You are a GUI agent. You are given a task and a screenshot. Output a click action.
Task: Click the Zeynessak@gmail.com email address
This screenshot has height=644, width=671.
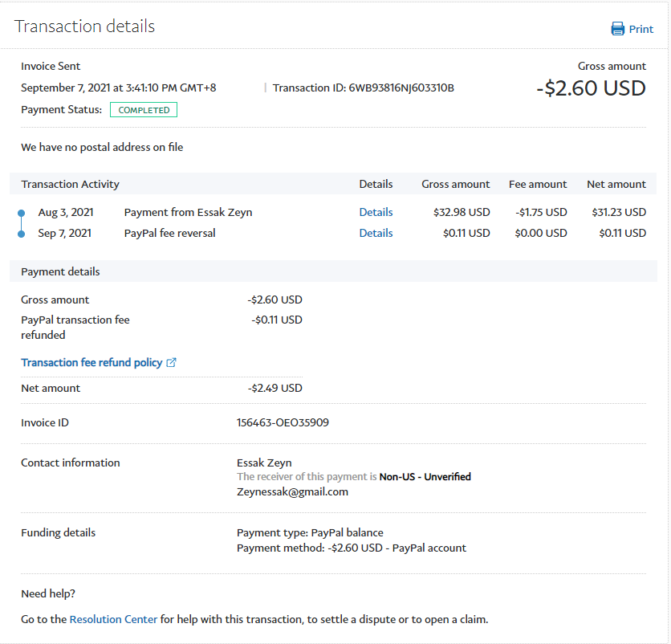point(292,491)
